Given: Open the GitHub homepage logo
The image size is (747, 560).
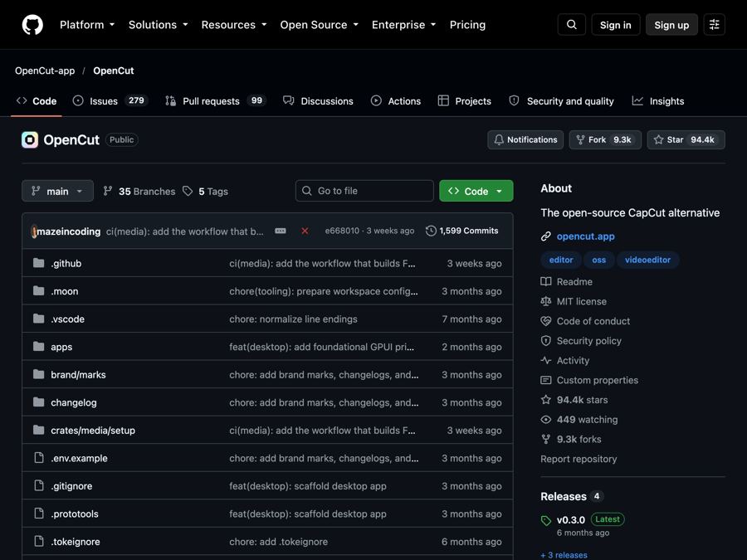Looking at the screenshot, I should (x=32, y=25).
